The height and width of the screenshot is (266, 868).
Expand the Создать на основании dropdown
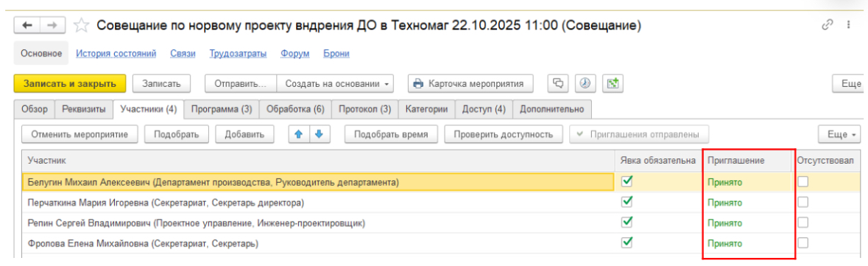coord(336,84)
